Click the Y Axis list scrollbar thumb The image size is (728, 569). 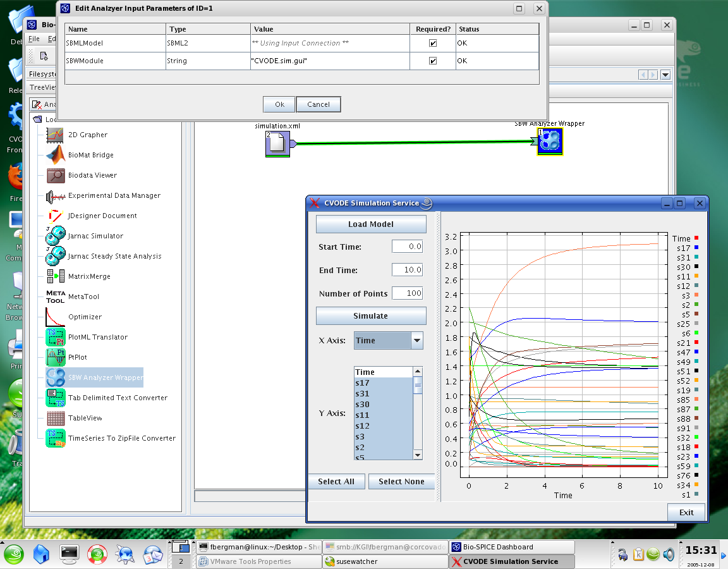[x=418, y=385]
